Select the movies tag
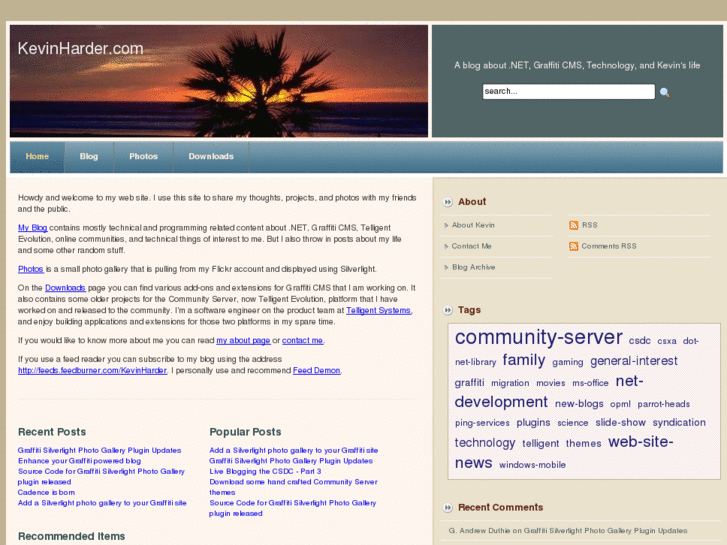Viewport: 727px width, 545px height. coord(550,383)
